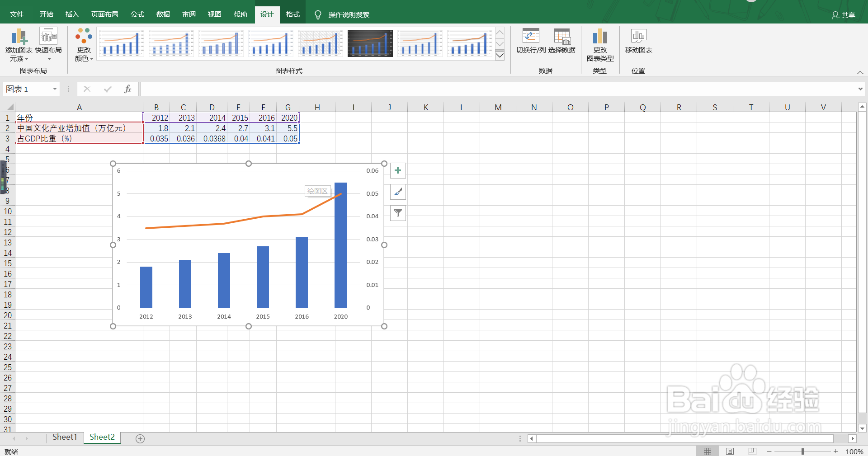Click the Insert Function fx icon

point(127,89)
